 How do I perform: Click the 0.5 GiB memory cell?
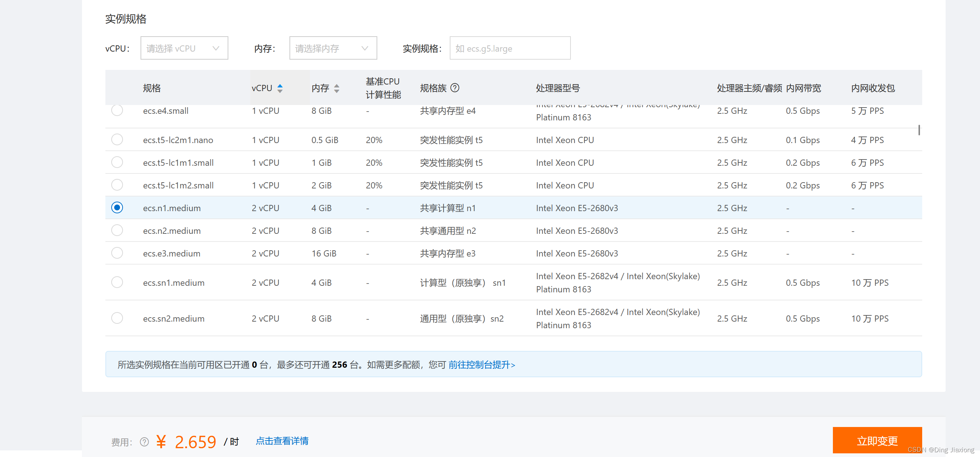pyautogui.click(x=325, y=140)
